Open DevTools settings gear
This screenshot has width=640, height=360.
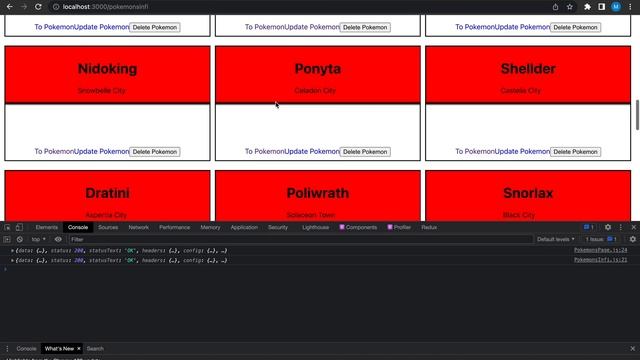(x=608, y=227)
